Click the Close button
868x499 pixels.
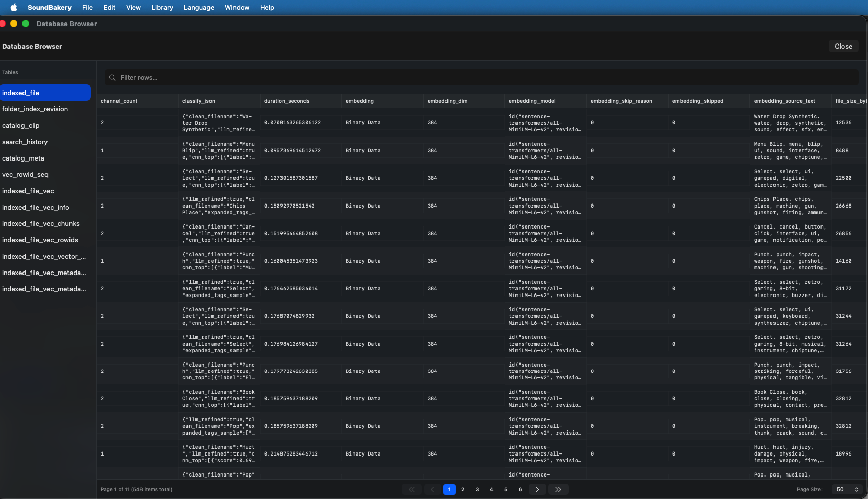tap(843, 46)
